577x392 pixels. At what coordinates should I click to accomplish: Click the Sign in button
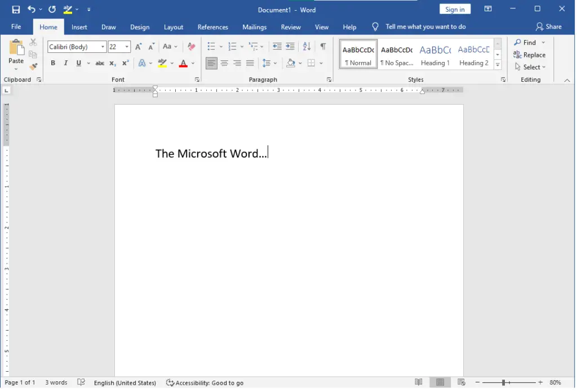pyautogui.click(x=455, y=9)
